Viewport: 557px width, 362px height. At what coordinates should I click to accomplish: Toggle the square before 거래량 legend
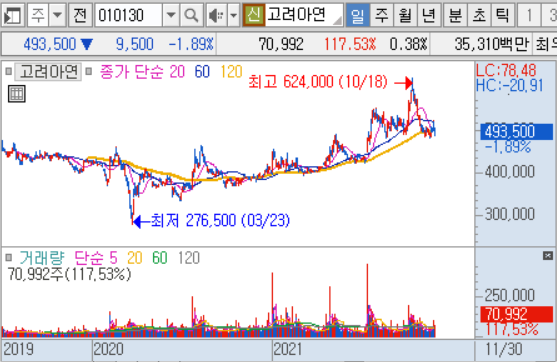(x=9, y=258)
